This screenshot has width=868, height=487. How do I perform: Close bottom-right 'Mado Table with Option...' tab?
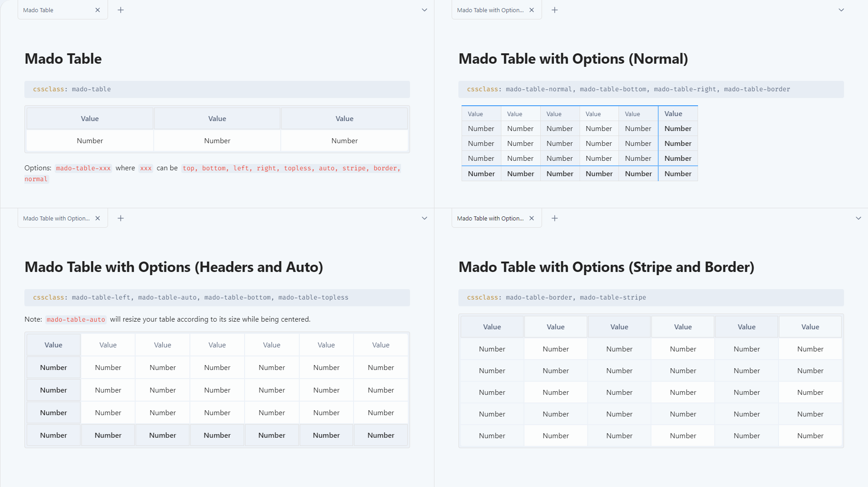click(532, 218)
